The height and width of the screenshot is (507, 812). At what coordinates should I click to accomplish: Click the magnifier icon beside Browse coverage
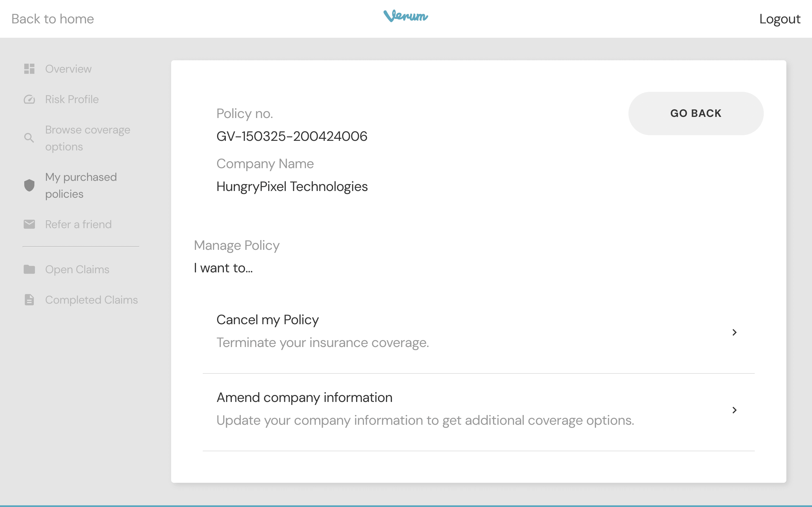[x=29, y=138]
